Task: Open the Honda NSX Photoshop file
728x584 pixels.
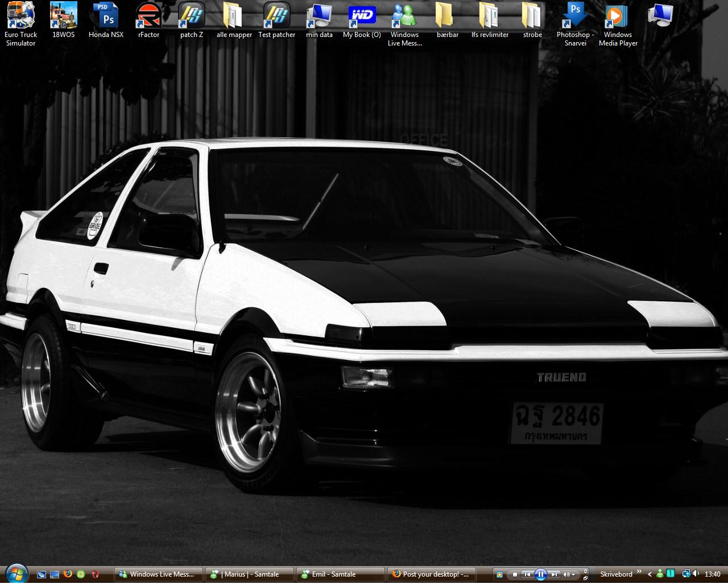Action: (x=106, y=16)
